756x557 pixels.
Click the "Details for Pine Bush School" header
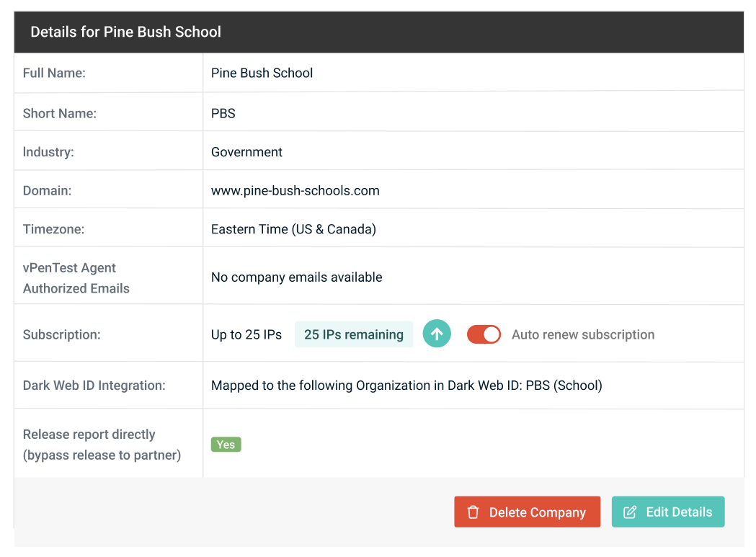[x=125, y=32]
